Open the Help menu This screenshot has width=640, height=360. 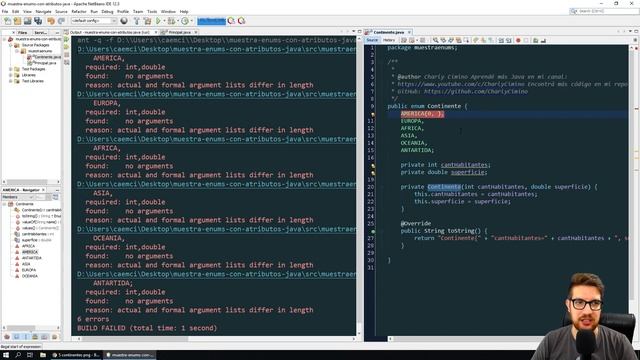point(184,11)
